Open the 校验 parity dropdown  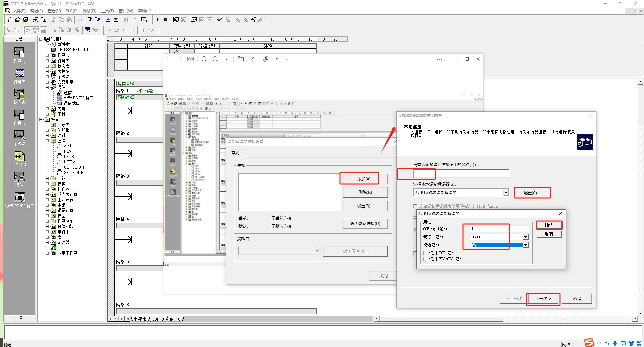click(x=525, y=245)
